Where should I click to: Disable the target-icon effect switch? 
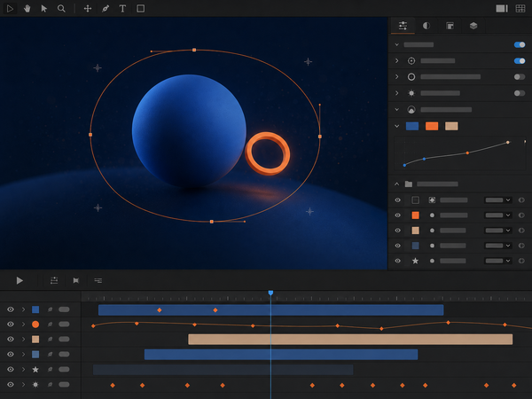pyautogui.click(x=520, y=60)
